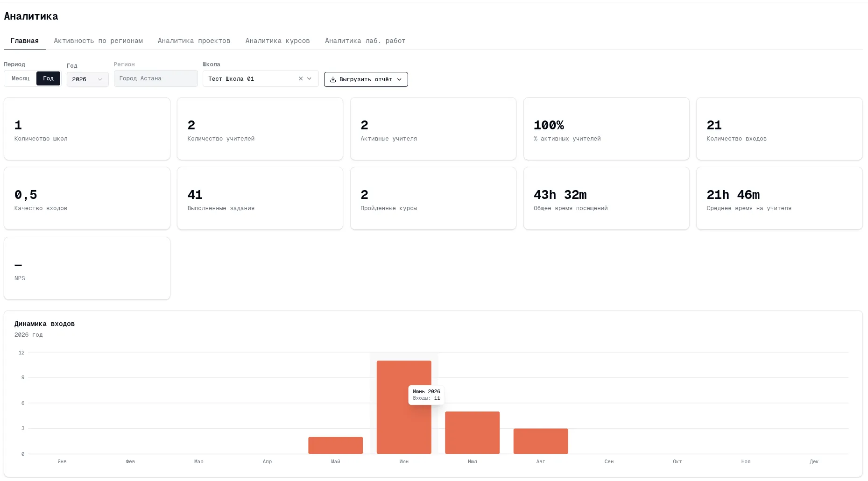
Task: Click the Аналитика page heading
Action: click(31, 16)
